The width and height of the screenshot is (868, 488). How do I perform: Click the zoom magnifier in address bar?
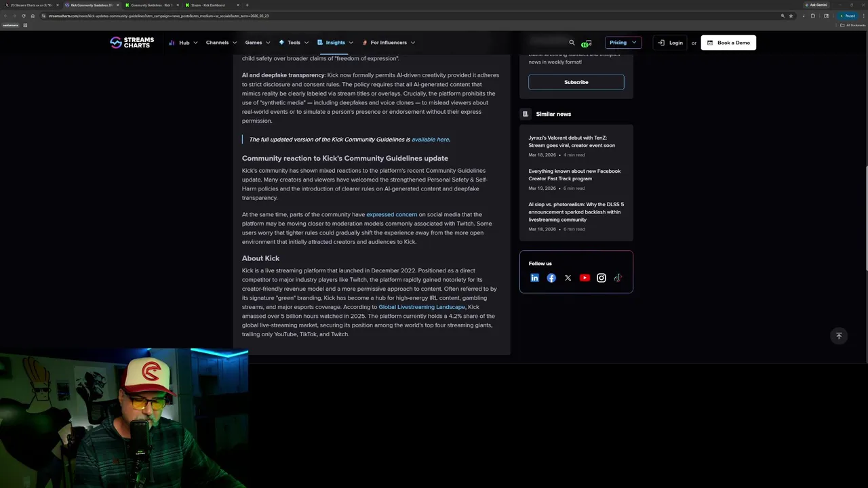[783, 16]
